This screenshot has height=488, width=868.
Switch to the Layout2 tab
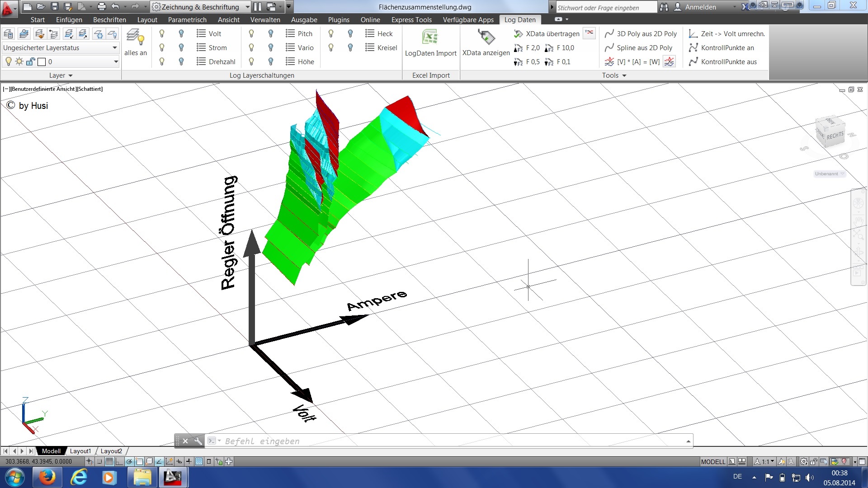coord(111,451)
